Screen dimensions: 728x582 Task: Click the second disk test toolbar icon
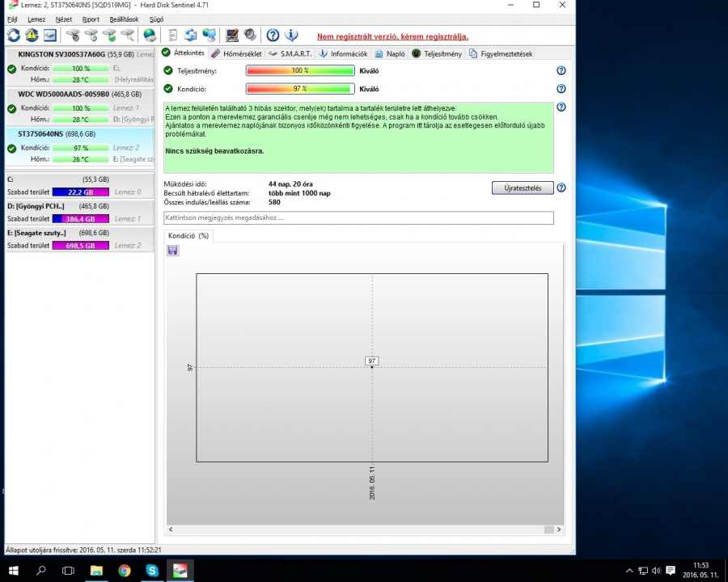[x=91, y=36]
